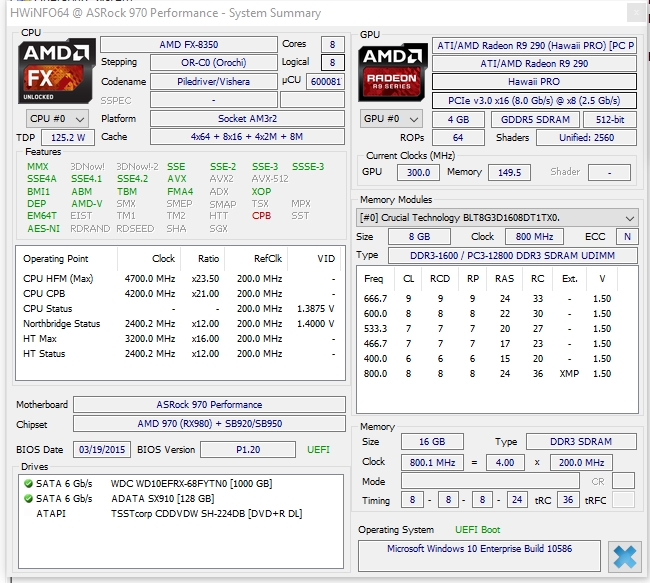Select the CPU HFM (Max) operating point row
This screenshot has width=650, height=583.
pos(179,279)
